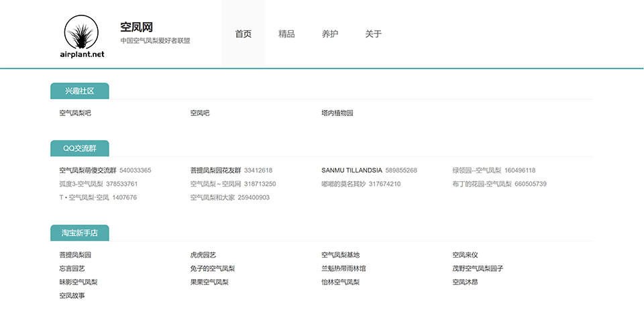Select the 养护 navigation item
Image resolution: width=644 pixels, height=322 pixels.
(330, 34)
